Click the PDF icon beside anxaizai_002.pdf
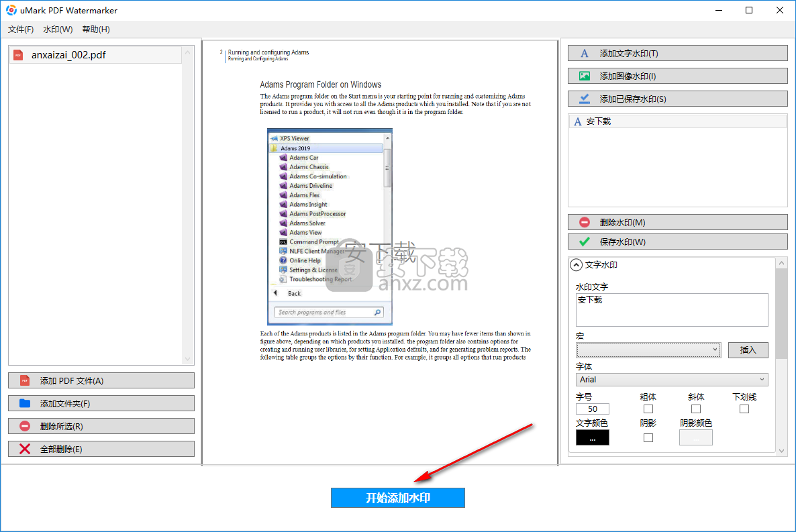 point(18,55)
